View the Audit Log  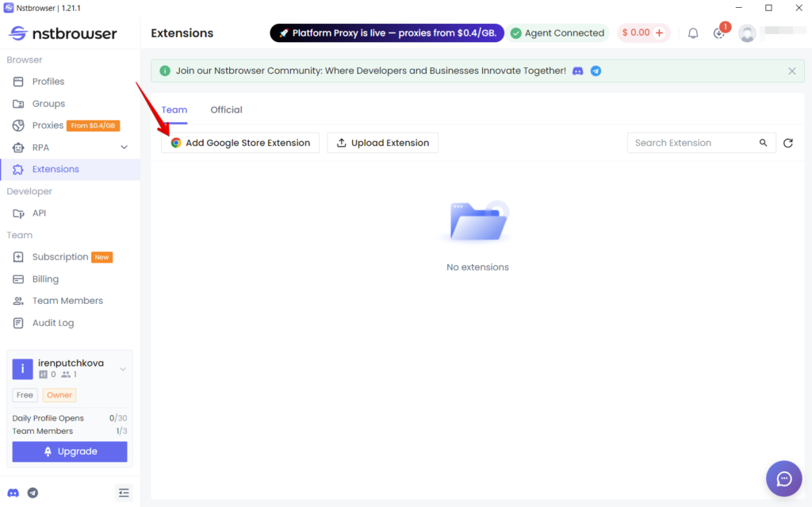pyautogui.click(x=53, y=323)
